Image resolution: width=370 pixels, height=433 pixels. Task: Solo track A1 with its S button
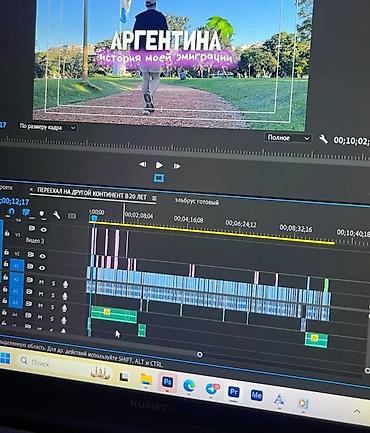point(53,283)
